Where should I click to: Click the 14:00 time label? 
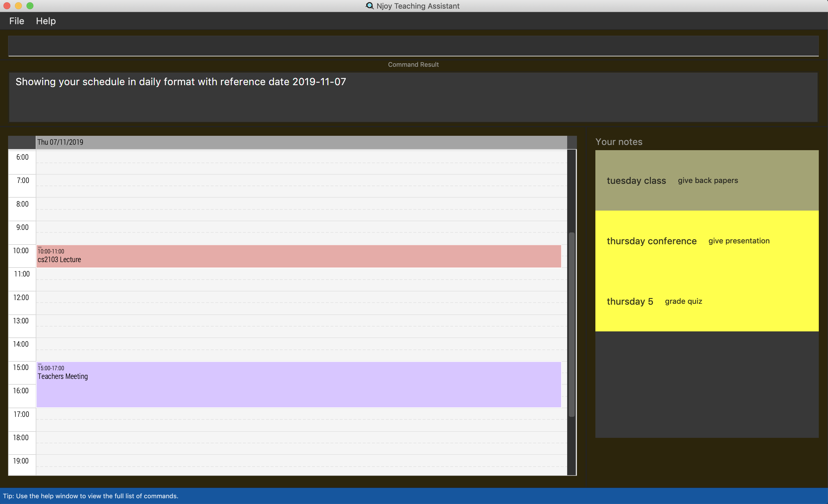pos(21,344)
